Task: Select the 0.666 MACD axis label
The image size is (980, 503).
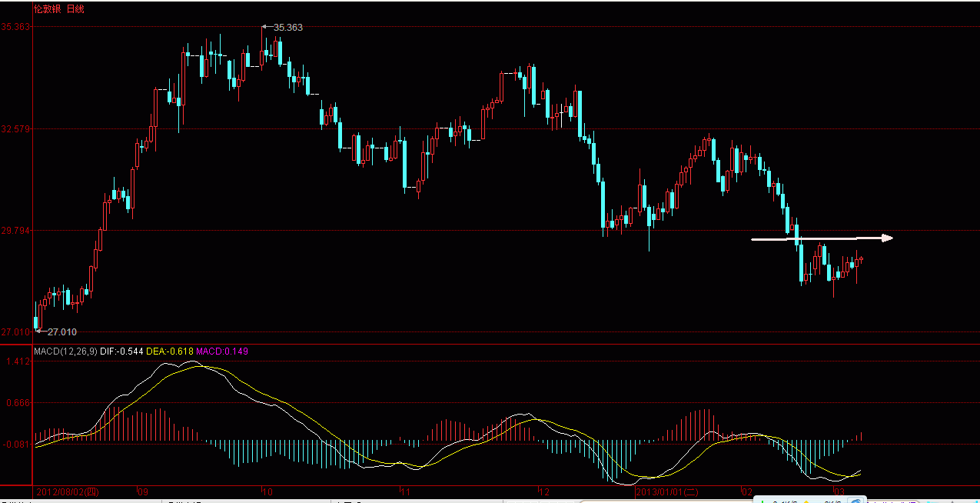Action: coord(18,402)
